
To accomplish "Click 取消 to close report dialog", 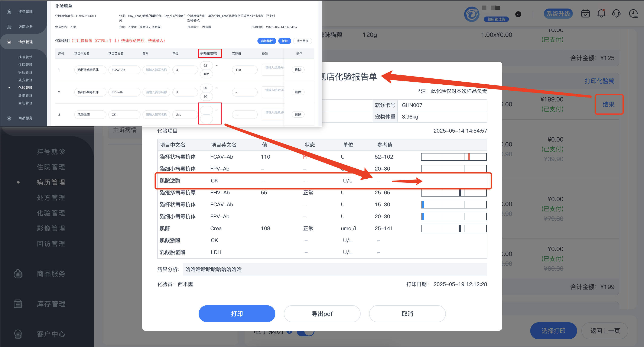I will (407, 314).
